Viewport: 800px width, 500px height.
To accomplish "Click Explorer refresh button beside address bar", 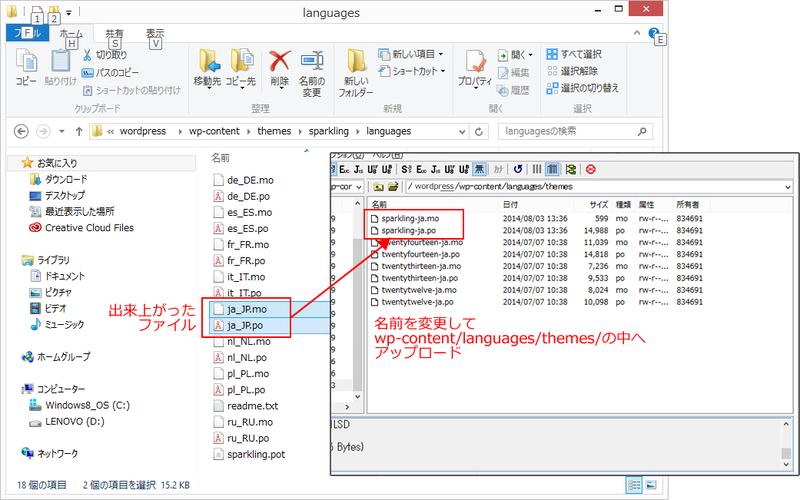I will coord(479,132).
